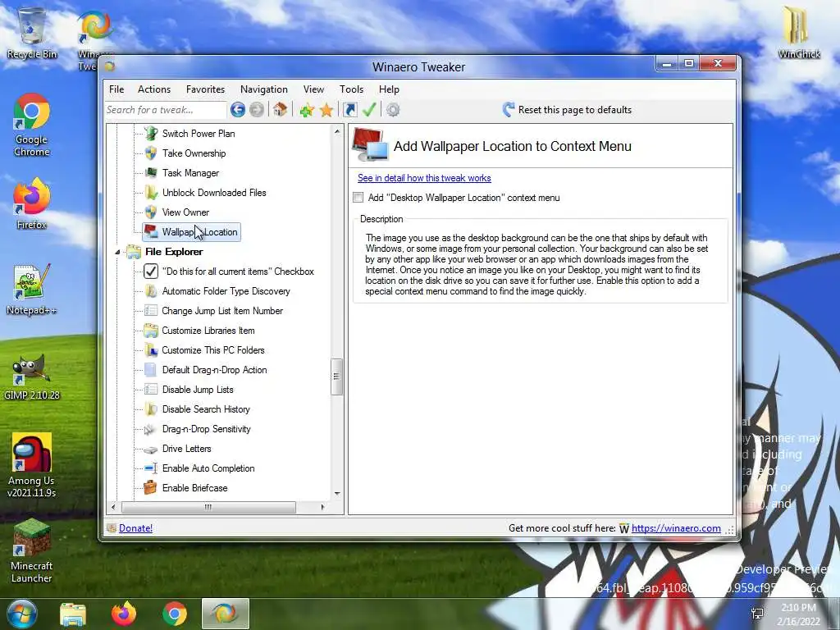Click the Back navigation arrow icon

point(238,110)
